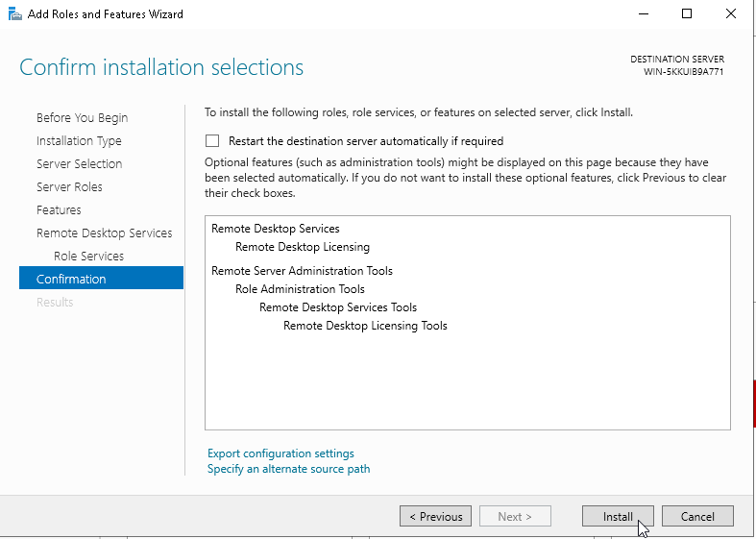Enable automatic restart of destination server checkbox
The width and height of the screenshot is (756, 539).
pos(212,141)
